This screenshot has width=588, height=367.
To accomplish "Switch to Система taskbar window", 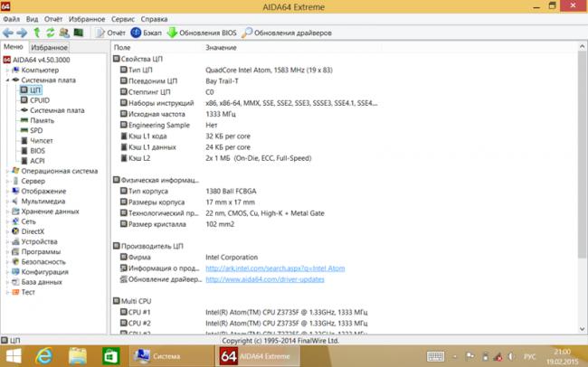I will [x=172, y=356].
